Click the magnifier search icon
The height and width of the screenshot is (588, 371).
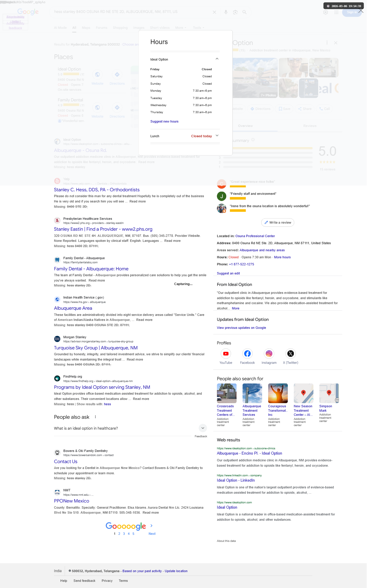point(244,12)
